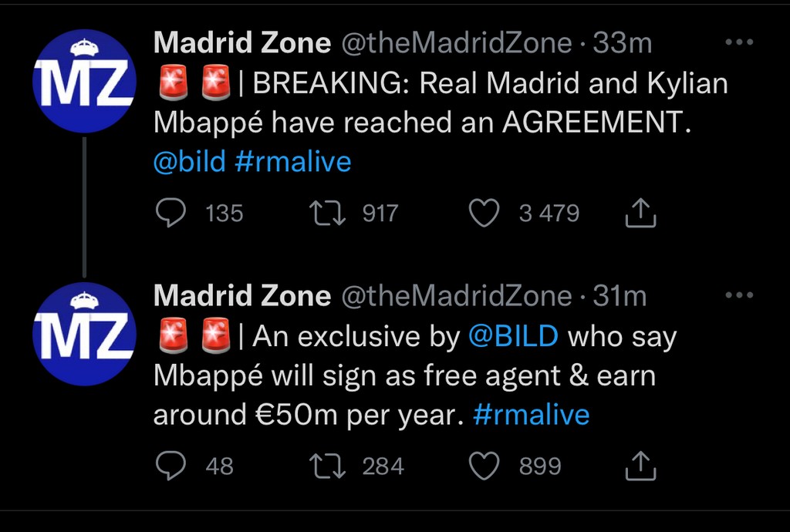Click the Madrid Zone avatar on first tweet
Viewport: 790px width, 532px height.
84,81
